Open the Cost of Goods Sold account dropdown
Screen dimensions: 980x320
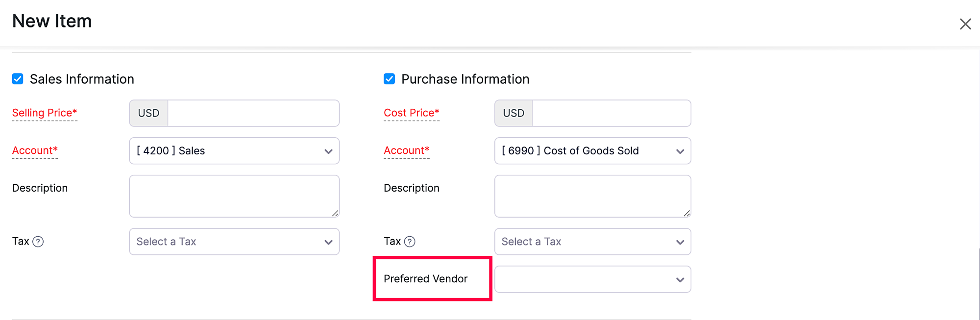pyautogui.click(x=592, y=151)
